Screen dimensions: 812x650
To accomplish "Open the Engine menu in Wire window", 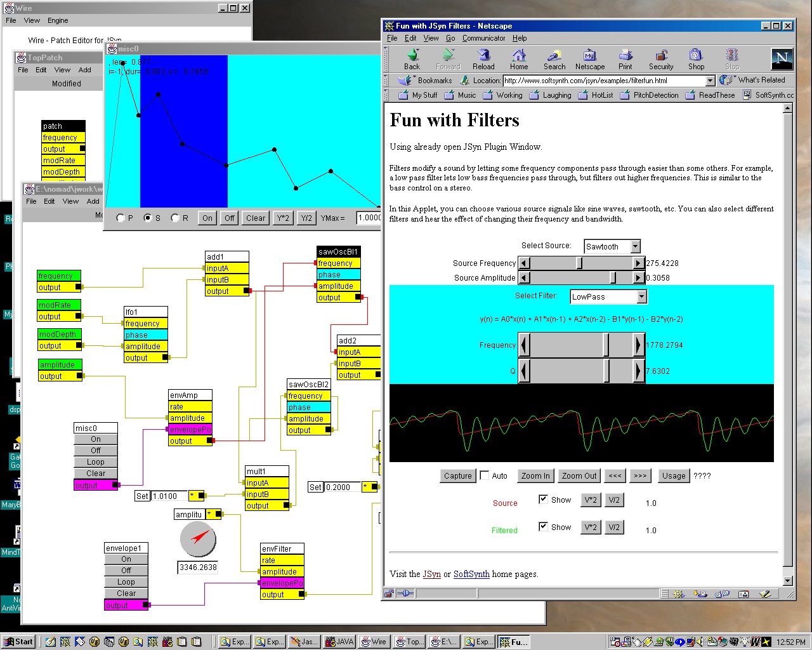I will (x=58, y=20).
